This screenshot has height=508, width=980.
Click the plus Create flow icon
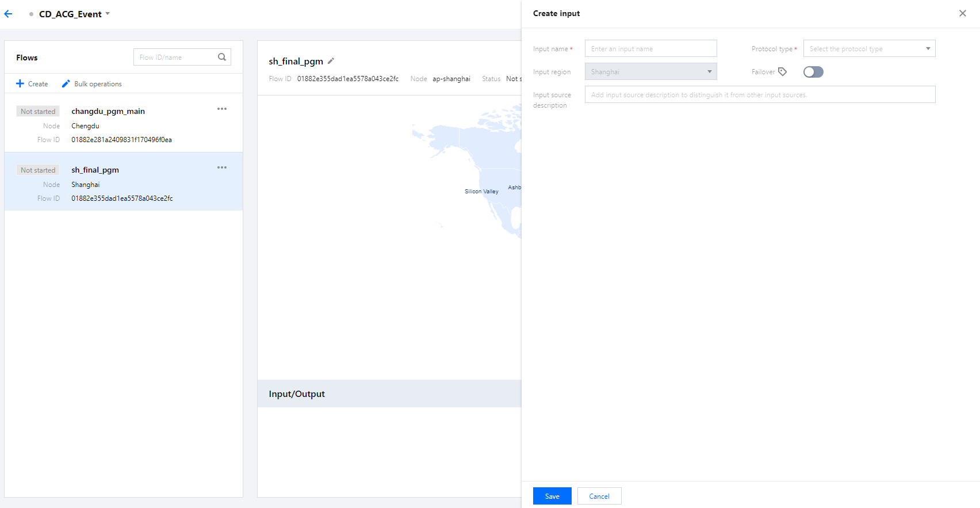20,84
